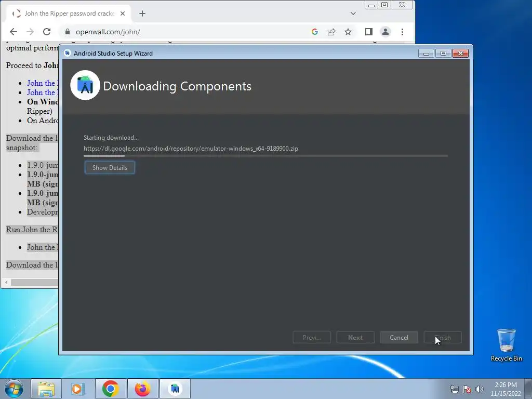This screenshot has height=399, width=532.
Task: Close the Android Studio Setup Wizard
Action: tap(460, 54)
